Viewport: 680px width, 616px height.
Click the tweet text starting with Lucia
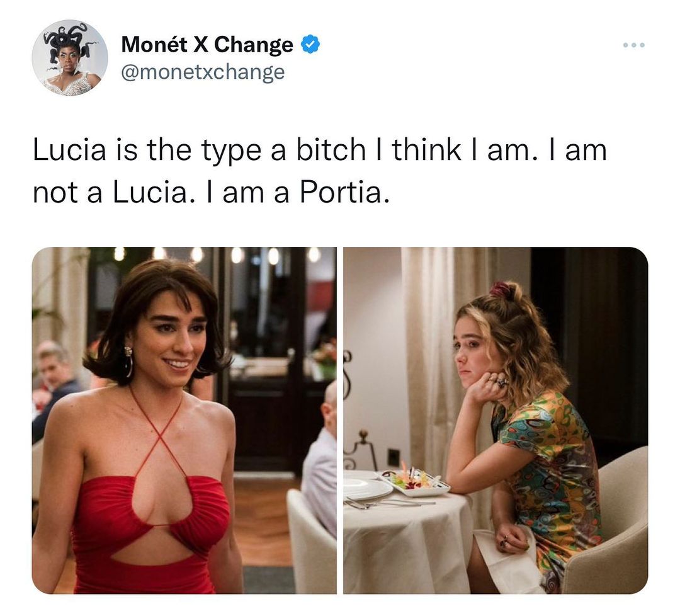point(320,171)
